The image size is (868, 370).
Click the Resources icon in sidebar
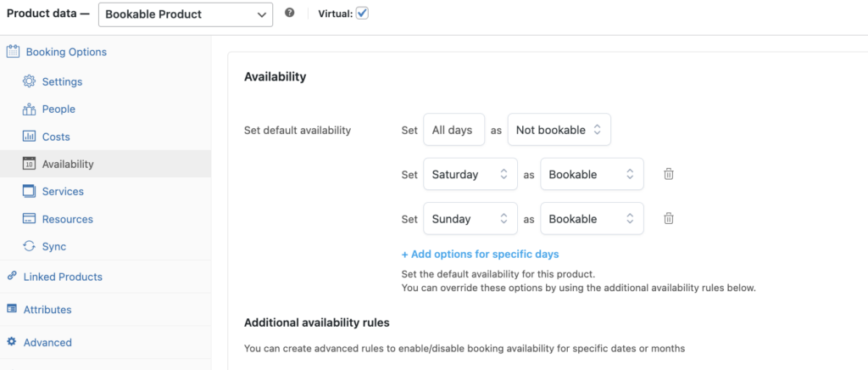[29, 219]
